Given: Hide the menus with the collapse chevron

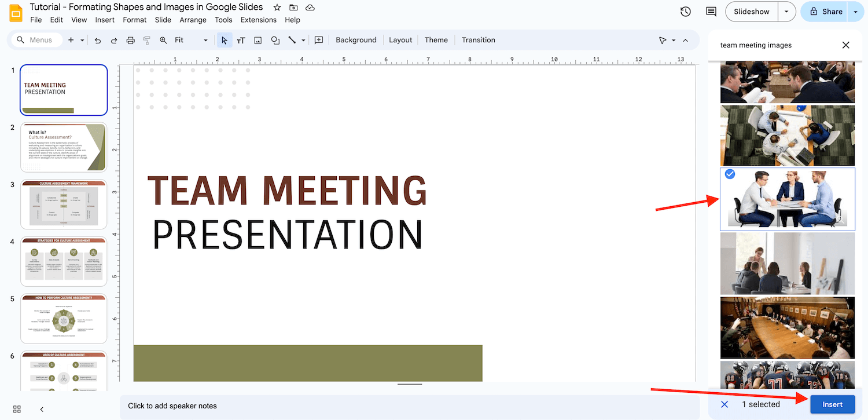Looking at the screenshot, I should pos(686,40).
